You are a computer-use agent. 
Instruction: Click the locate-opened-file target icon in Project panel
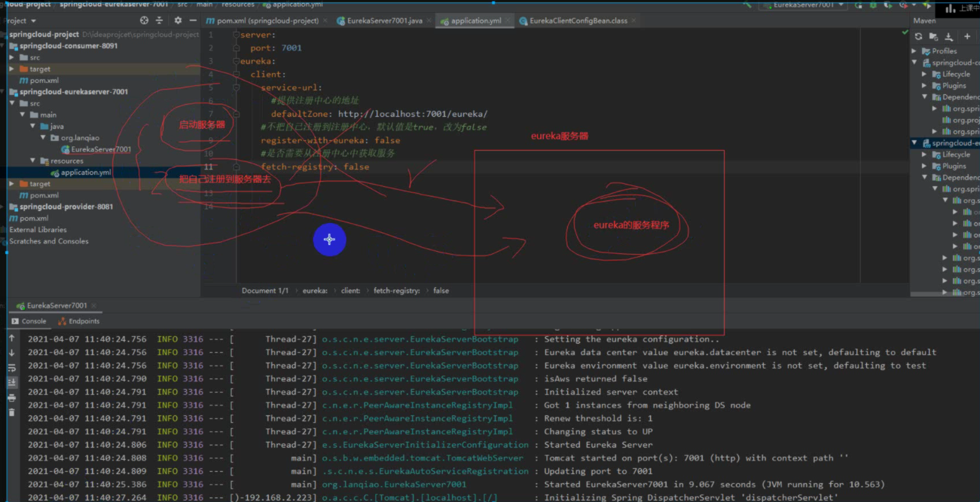click(x=143, y=20)
